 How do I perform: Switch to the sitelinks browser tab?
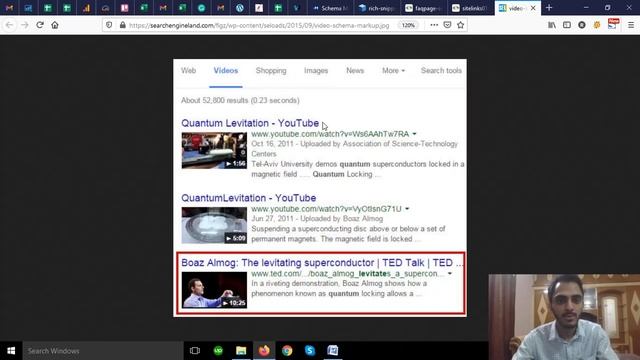pyautogui.click(x=470, y=8)
